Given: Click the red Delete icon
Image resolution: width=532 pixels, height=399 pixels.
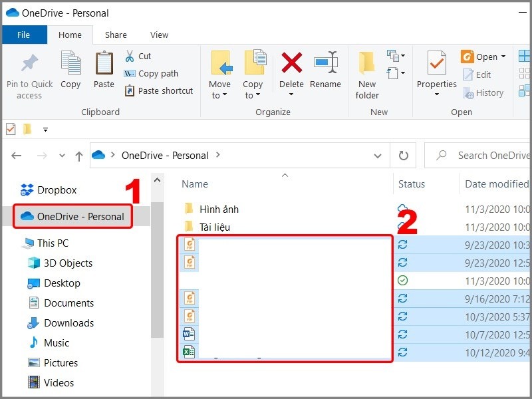Looking at the screenshot, I should pos(291,63).
